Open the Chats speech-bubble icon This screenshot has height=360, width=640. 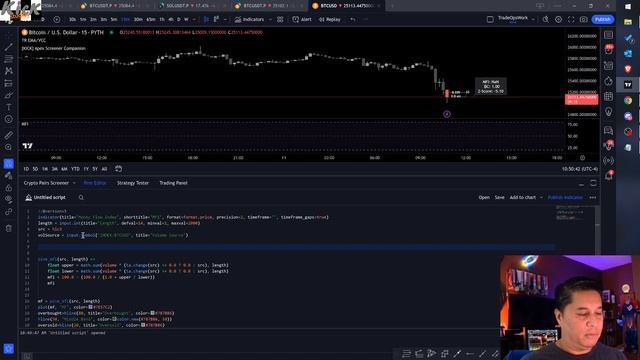tap(609, 130)
